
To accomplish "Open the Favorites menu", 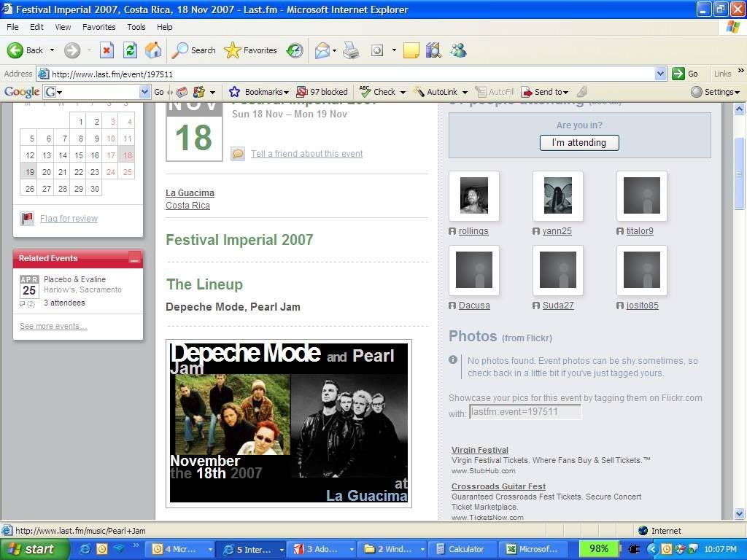I will coord(98,27).
